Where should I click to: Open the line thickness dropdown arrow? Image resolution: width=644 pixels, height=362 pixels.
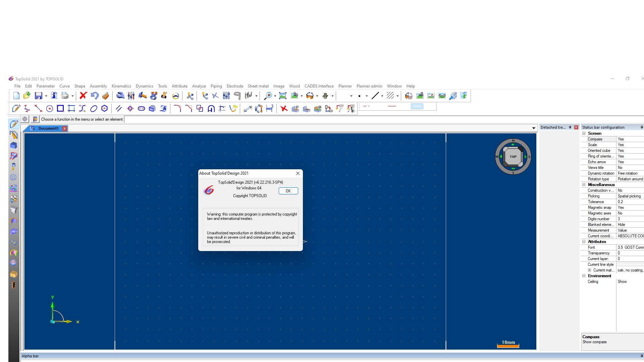click(x=382, y=96)
